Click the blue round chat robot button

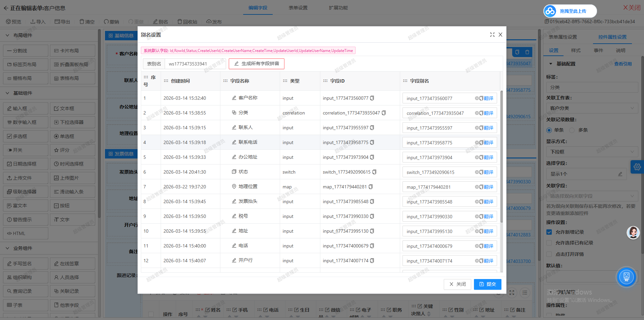click(626, 277)
